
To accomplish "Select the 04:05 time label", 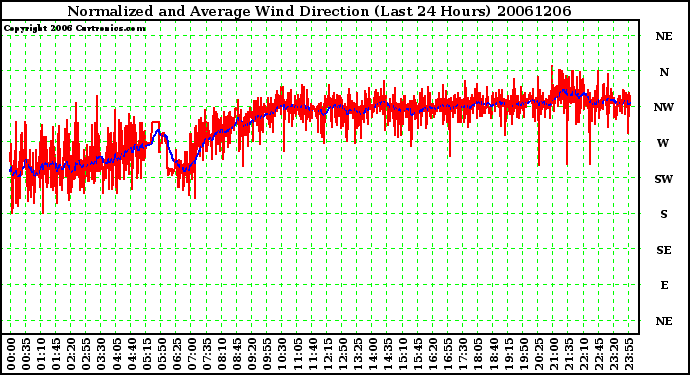I will point(116,354).
